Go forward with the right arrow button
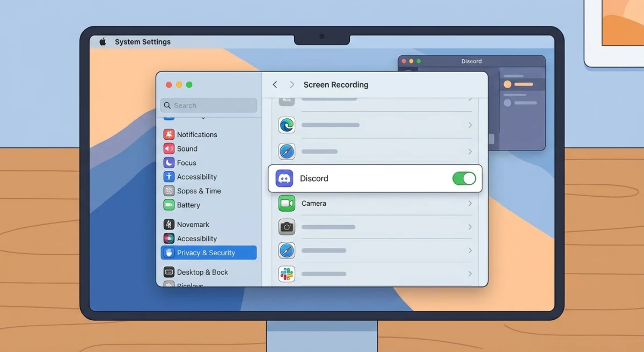Screen dimensions: 644x352 [292, 84]
